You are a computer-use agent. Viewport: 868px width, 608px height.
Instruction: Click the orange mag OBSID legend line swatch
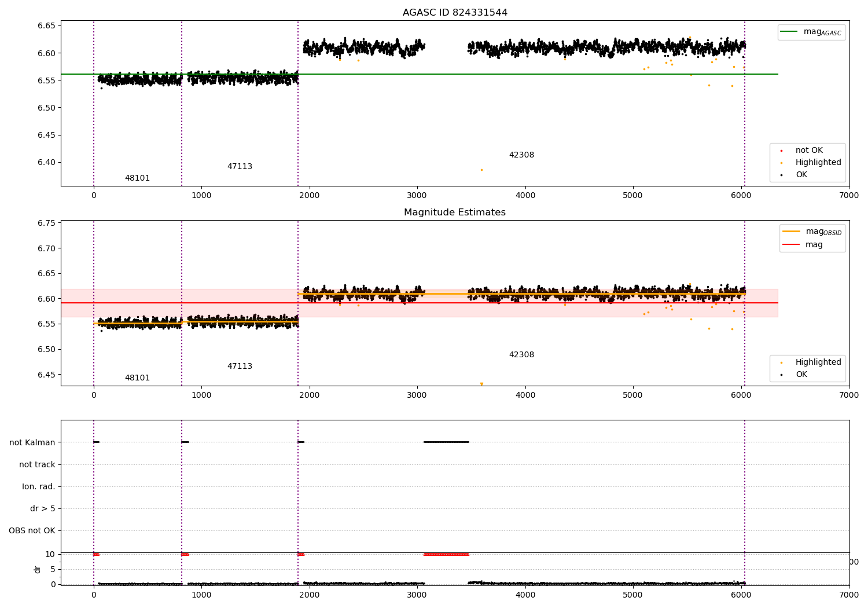pyautogui.click(x=791, y=232)
